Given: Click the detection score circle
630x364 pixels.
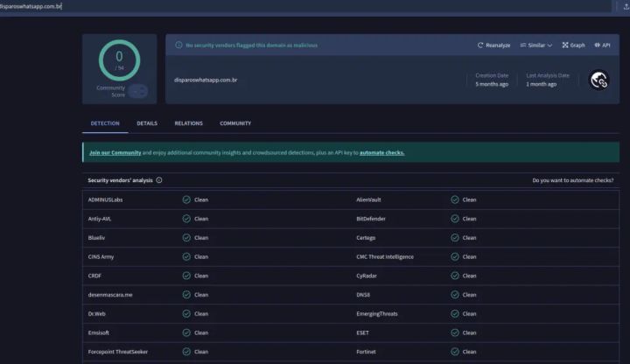Looking at the screenshot, I should tap(119, 60).
